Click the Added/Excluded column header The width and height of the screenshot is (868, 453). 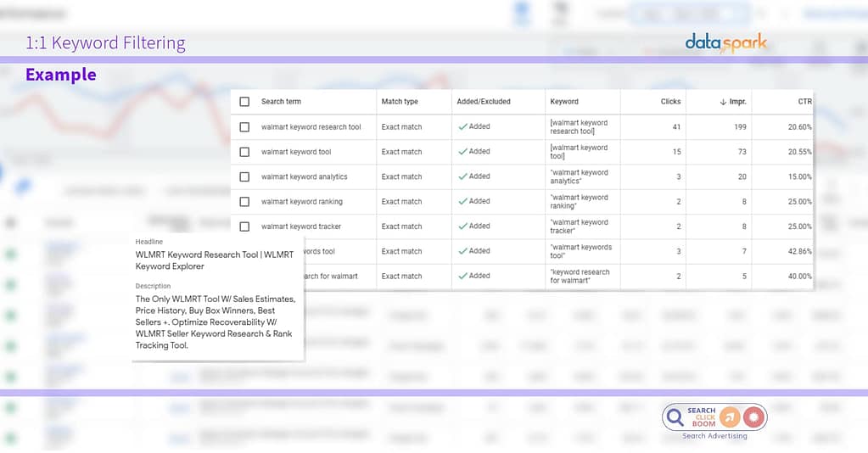click(484, 102)
